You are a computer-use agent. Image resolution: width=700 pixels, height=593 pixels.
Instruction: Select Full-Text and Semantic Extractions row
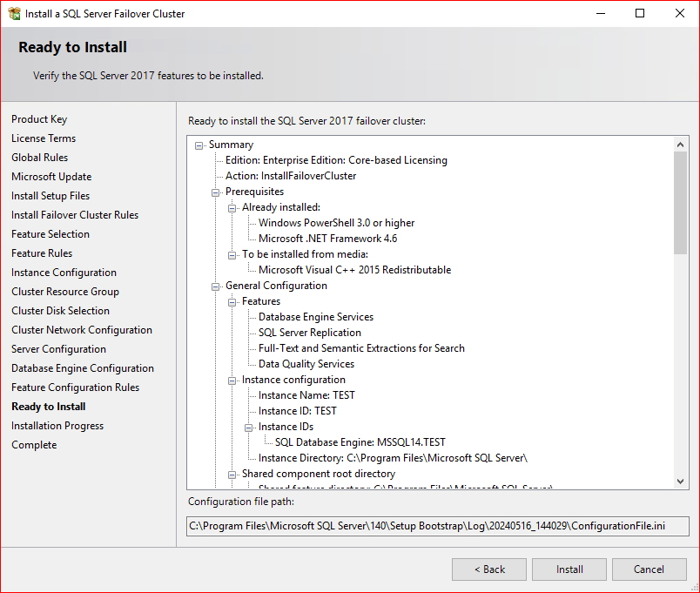[361, 348]
